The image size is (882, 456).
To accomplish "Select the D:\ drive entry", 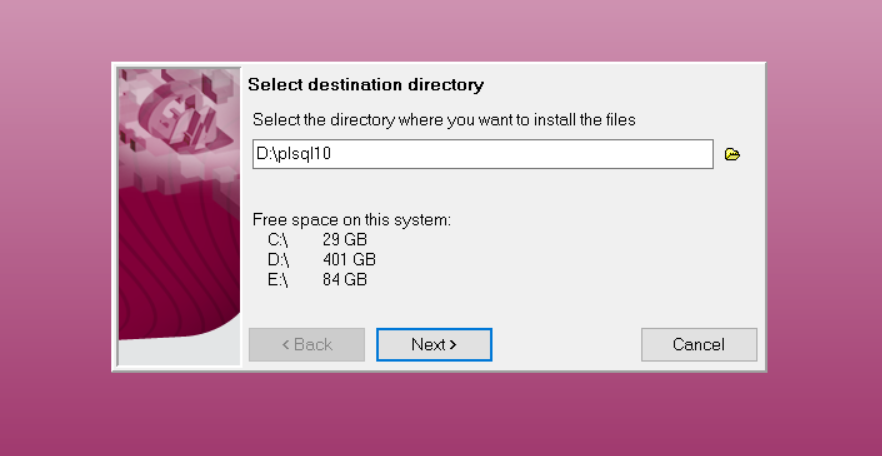I will click(x=278, y=260).
